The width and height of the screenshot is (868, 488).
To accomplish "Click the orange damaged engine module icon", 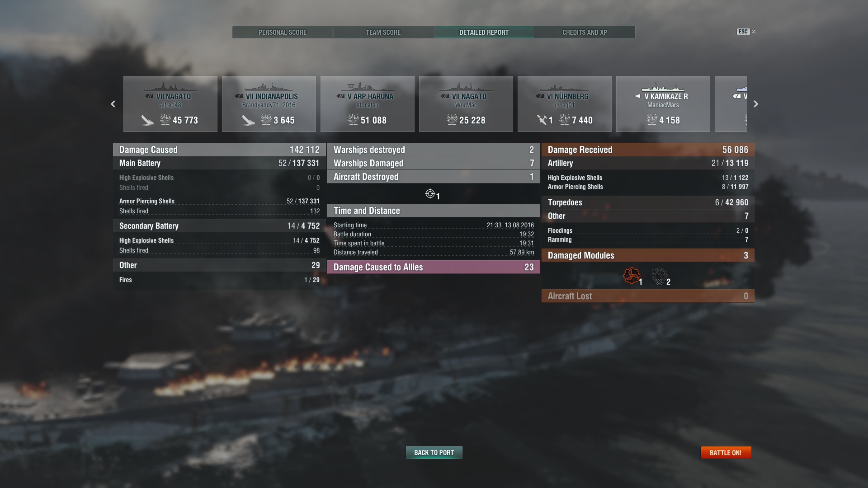I will pos(632,275).
